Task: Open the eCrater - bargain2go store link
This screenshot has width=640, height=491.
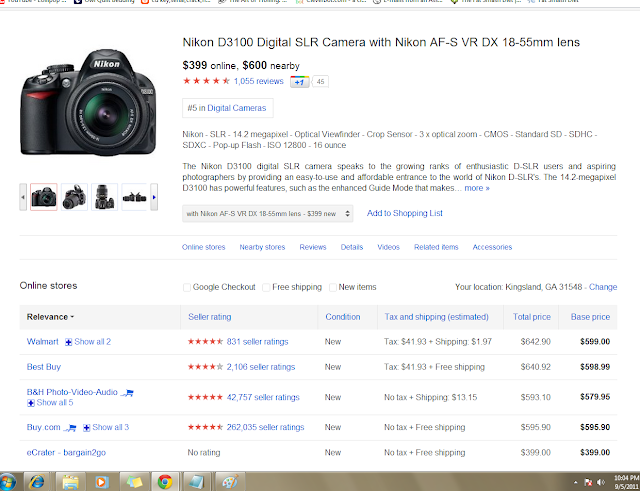Action: click(x=66, y=453)
